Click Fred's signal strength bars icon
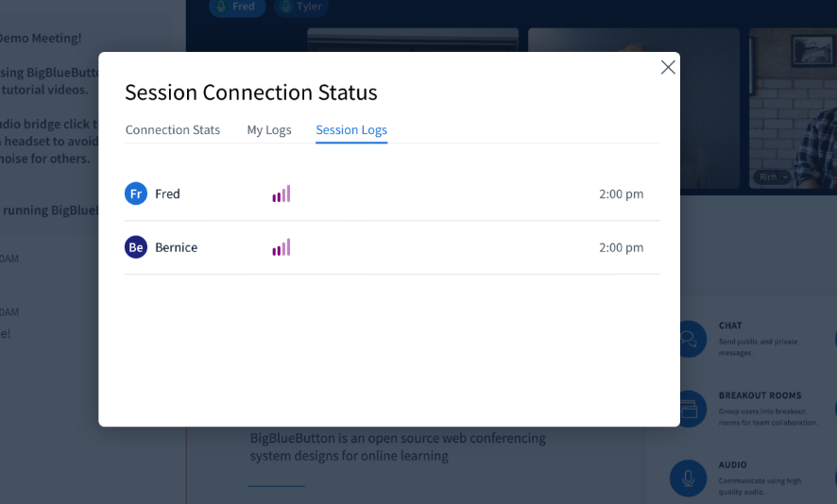Viewport: 837px width, 504px height. pyautogui.click(x=282, y=193)
